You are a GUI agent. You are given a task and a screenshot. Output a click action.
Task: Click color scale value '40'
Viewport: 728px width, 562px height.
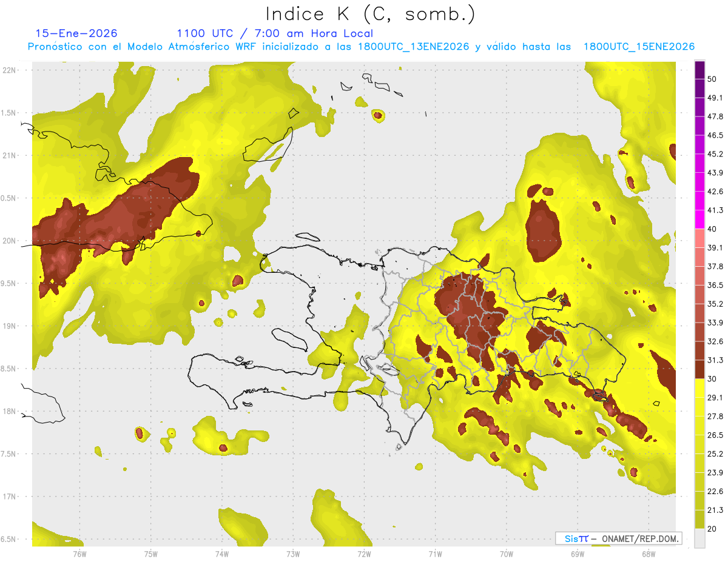pyautogui.click(x=712, y=229)
